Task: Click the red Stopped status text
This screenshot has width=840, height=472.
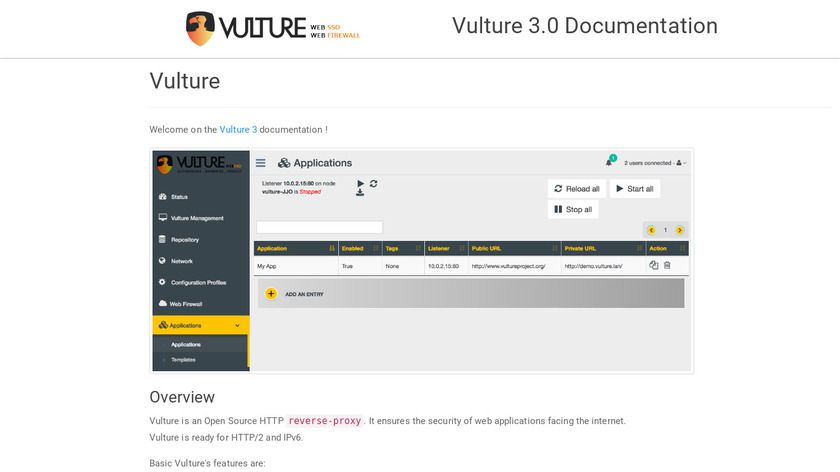Action: 310,192
